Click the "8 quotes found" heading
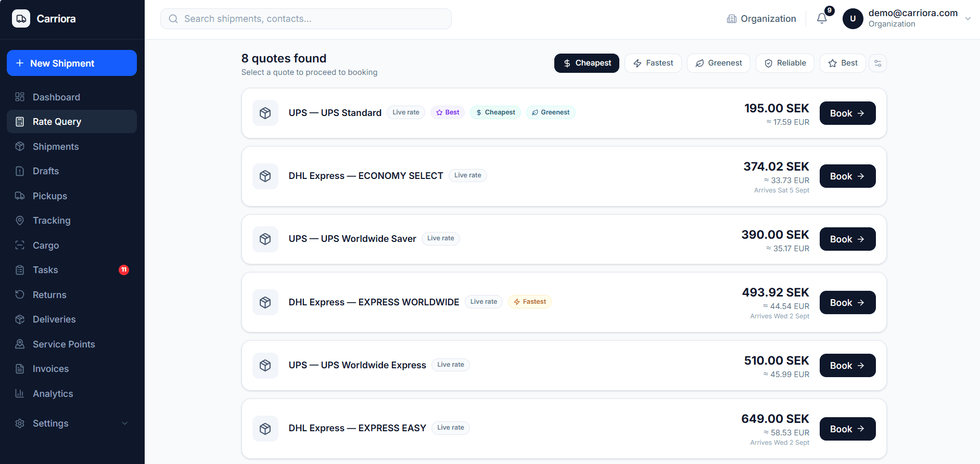The height and width of the screenshot is (464, 980). pyautogui.click(x=284, y=58)
